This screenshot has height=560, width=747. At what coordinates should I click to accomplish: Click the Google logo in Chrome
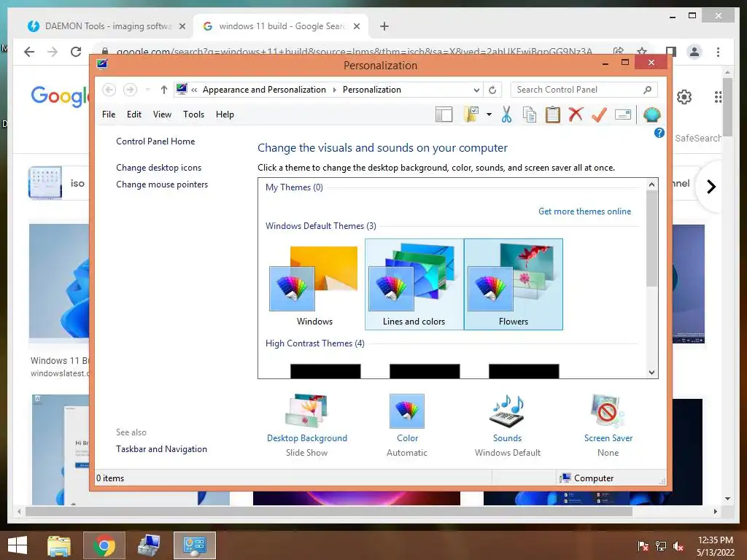click(60, 96)
